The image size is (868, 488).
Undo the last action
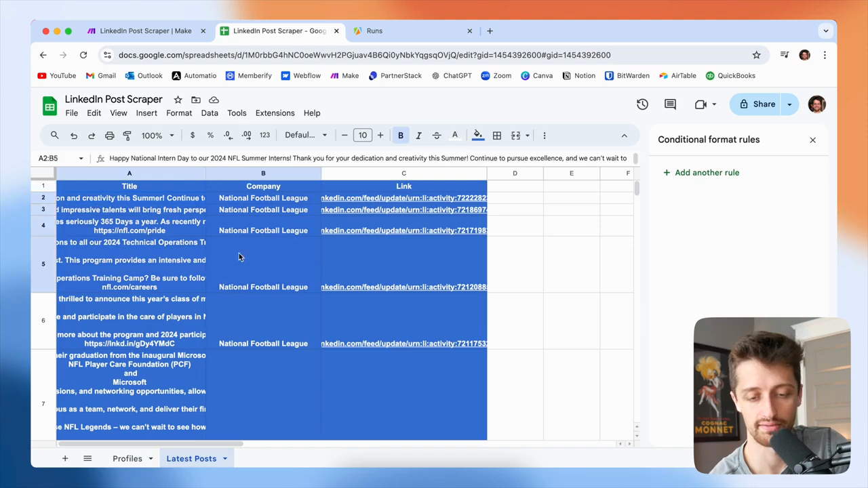pos(74,136)
